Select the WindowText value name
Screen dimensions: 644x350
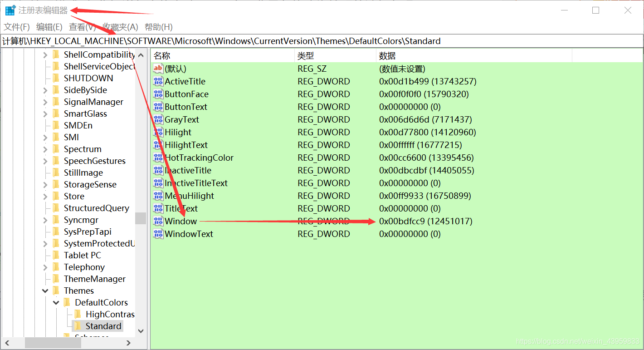point(189,234)
